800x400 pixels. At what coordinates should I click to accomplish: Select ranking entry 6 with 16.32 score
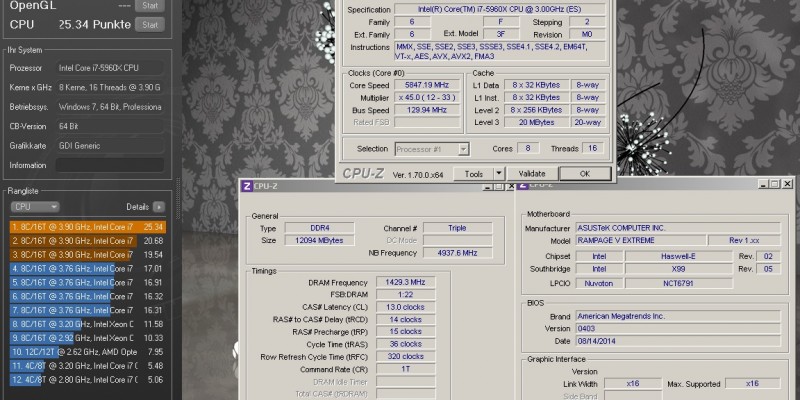click(87, 296)
